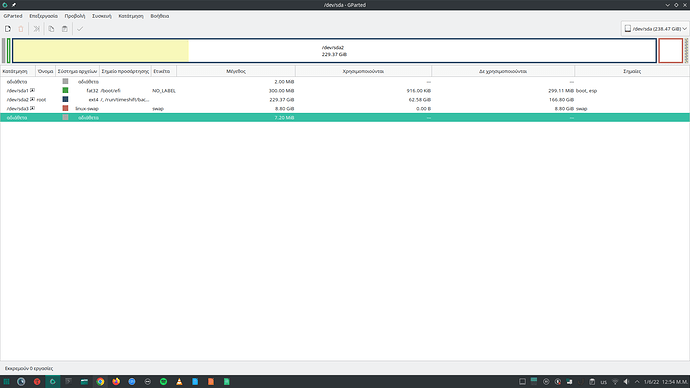Select the /dev/sda3 partition row
Viewport: 690px width, 388px height.
[345, 109]
